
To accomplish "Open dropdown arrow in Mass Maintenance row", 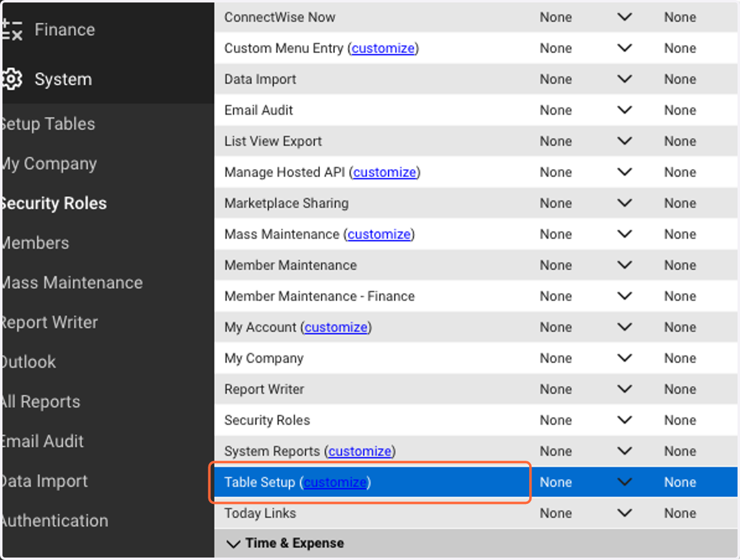I will [x=625, y=234].
